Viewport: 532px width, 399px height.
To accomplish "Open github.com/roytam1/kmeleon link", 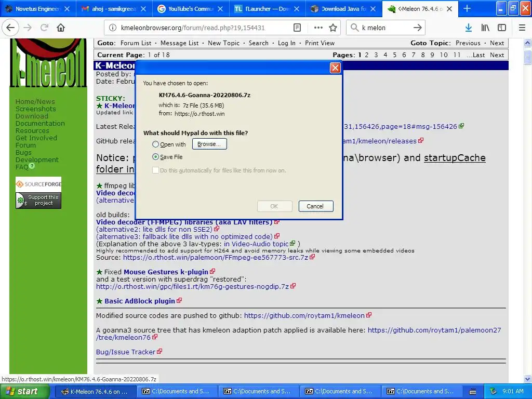I will coord(304,315).
